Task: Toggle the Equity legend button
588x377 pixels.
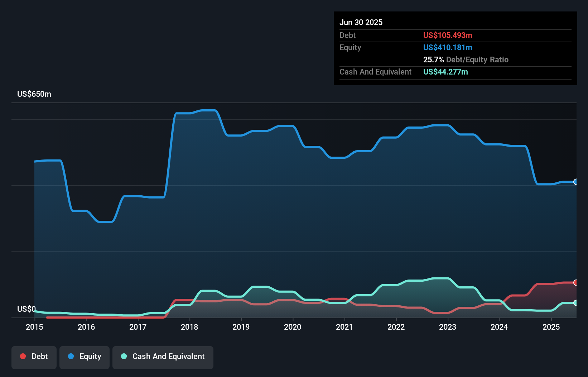Action: [85, 357]
